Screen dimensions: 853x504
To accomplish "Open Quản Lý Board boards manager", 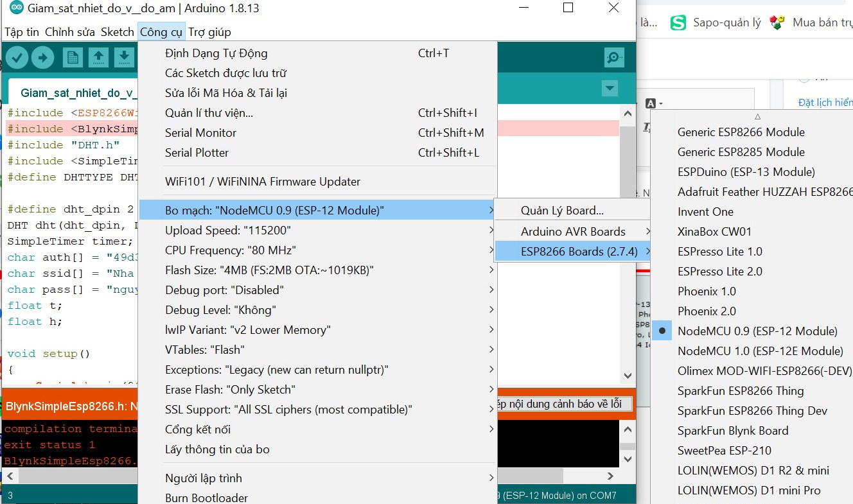I will click(x=574, y=211).
